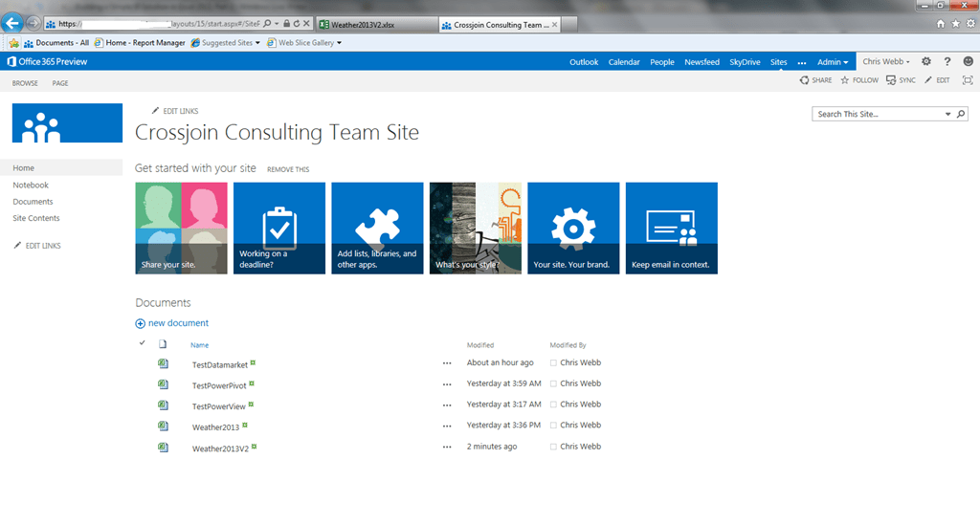Viewport: 980px width, 525px height.
Task: Go to Calendar in top navigation
Action: [x=624, y=62]
